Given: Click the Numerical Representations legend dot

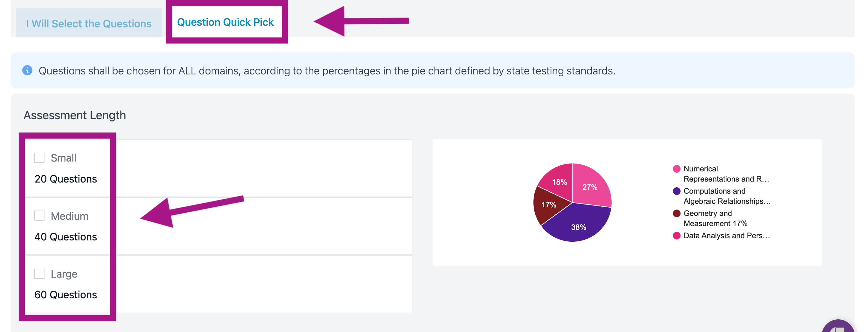Looking at the screenshot, I should coord(676,169).
